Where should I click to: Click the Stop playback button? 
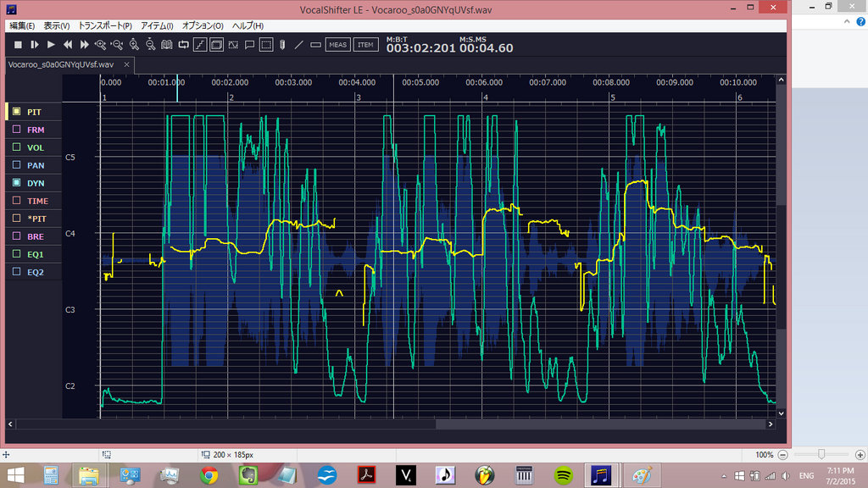18,44
